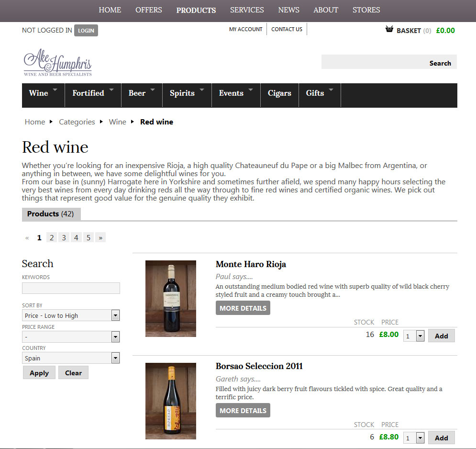View MORE DETAILS for Borsao Seleccion 2011
The image size is (476, 449).
point(243,410)
